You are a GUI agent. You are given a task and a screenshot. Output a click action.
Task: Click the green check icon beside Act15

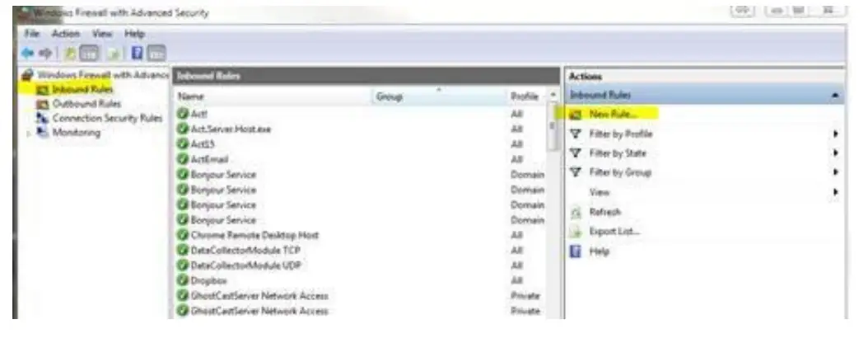click(x=183, y=144)
